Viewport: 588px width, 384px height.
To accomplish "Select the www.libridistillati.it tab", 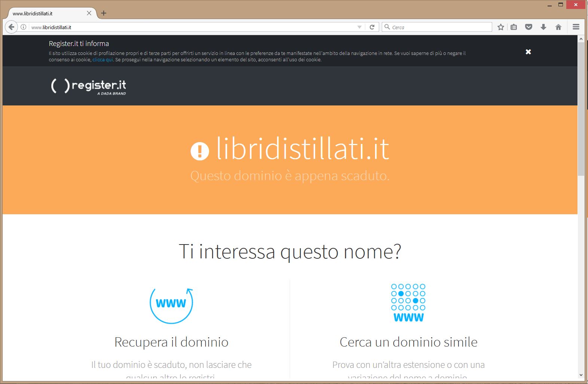I will [45, 13].
